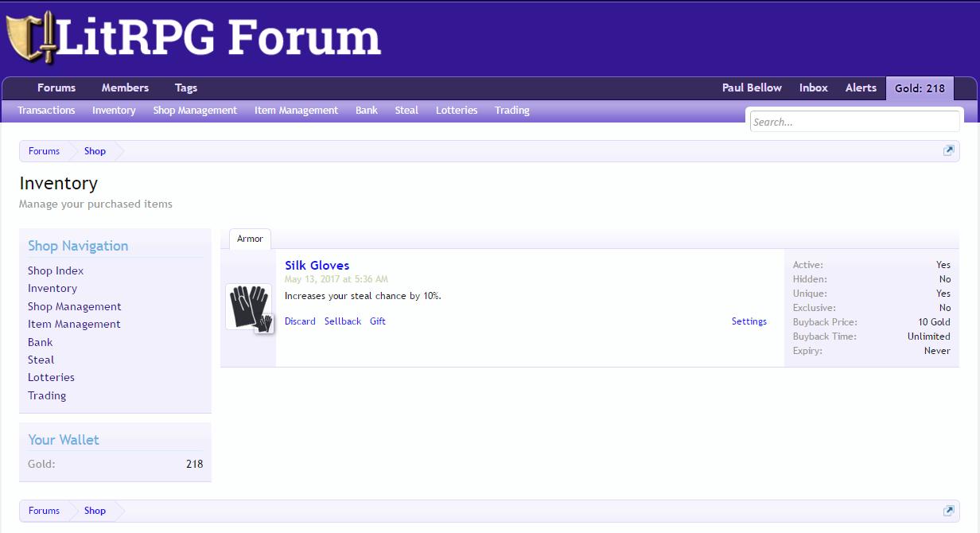Click the Silk Gloves item image
980x533 pixels.
coord(248,306)
